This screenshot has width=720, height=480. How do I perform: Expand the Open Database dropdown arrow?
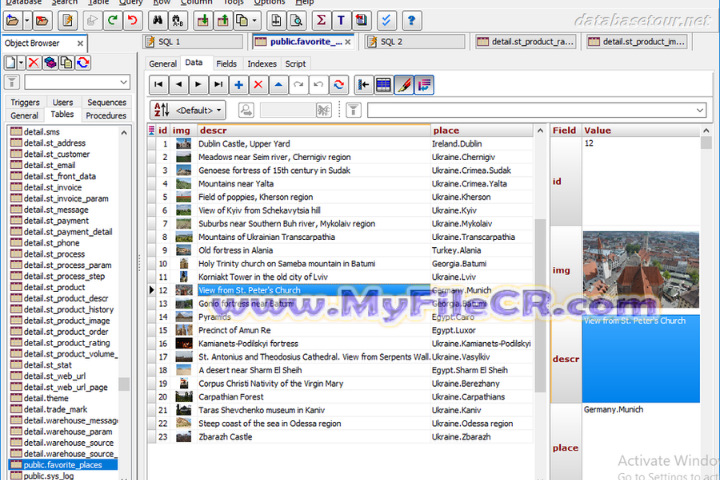(26, 21)
